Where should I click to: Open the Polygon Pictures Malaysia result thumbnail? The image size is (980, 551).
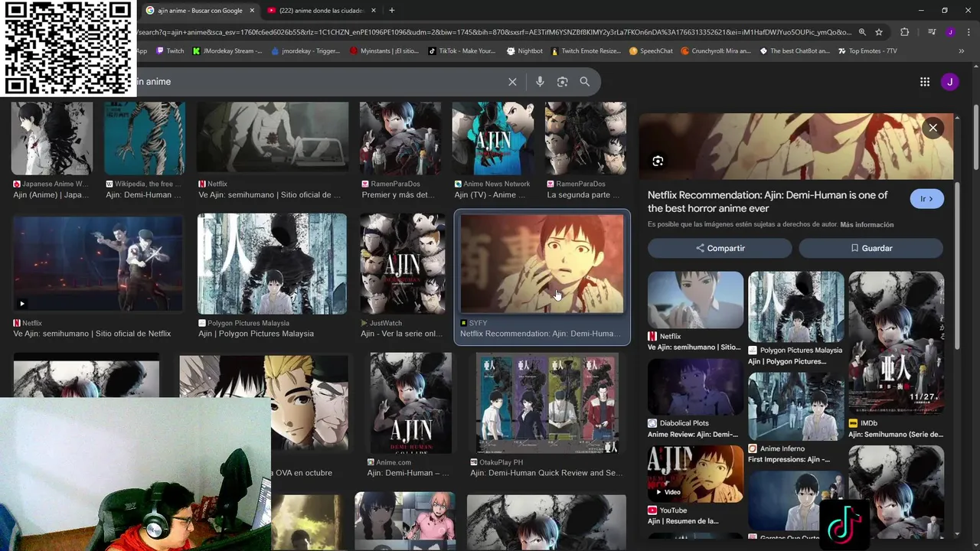[x=272, y=263]
